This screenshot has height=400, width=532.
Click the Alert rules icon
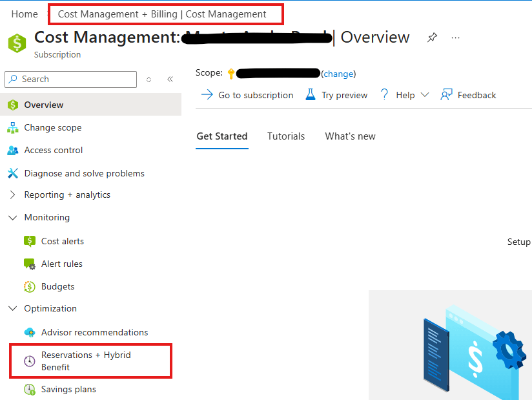point(29,264)
